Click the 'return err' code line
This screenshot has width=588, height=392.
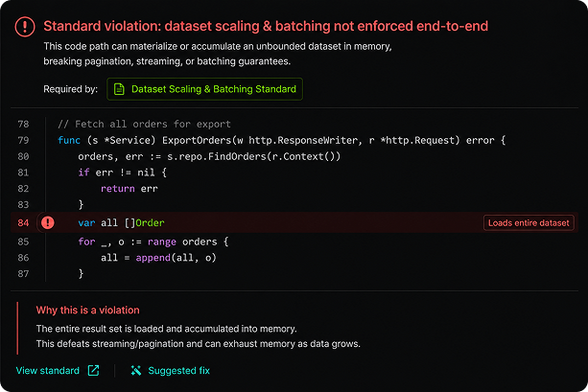(129, 189)
